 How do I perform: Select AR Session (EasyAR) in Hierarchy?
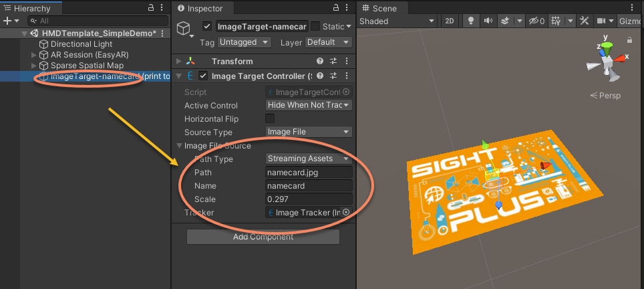pos(90,55)
